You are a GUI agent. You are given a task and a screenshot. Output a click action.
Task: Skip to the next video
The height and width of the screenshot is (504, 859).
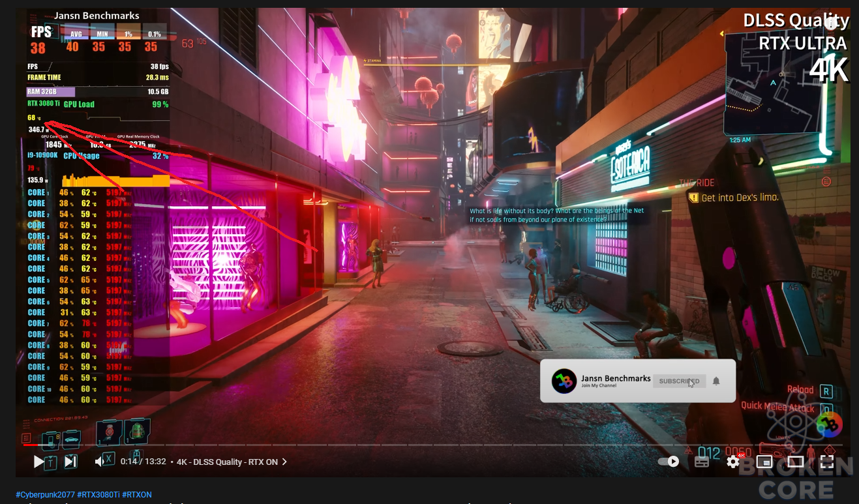pyautogui.click(x=70, y=462)
